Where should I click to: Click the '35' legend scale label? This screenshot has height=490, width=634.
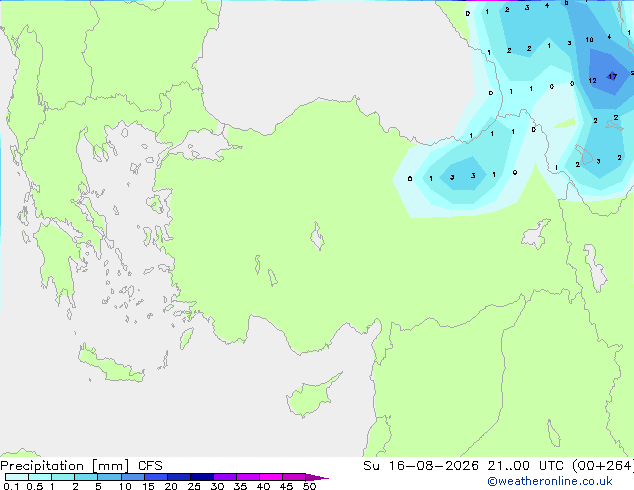click(240, 486)
